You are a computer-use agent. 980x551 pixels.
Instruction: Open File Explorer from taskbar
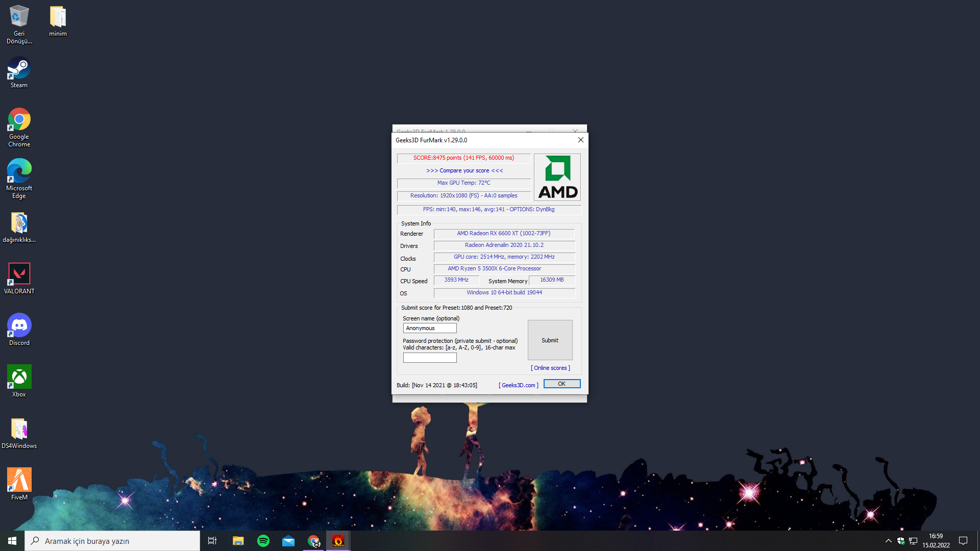tap(238, 541)
